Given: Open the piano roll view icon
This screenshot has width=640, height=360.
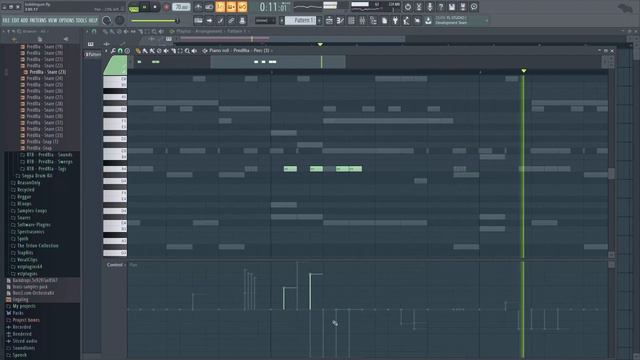Looking at the screenshot, I should (x=340, y=20).
